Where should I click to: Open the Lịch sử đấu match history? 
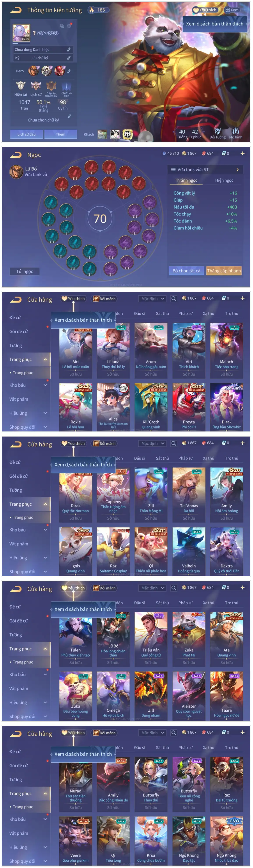coord(26,134)
